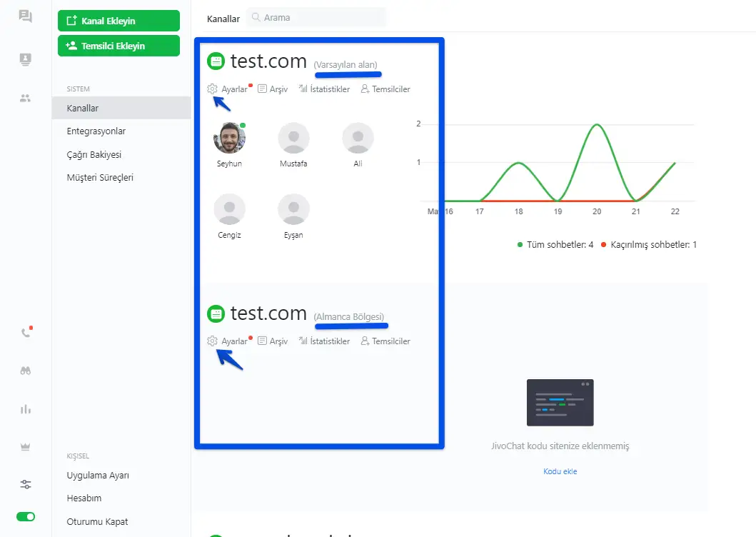Click the (Almanca Bölgesi) label
Viewport: 756px width, 537px height.
(349, 317)
